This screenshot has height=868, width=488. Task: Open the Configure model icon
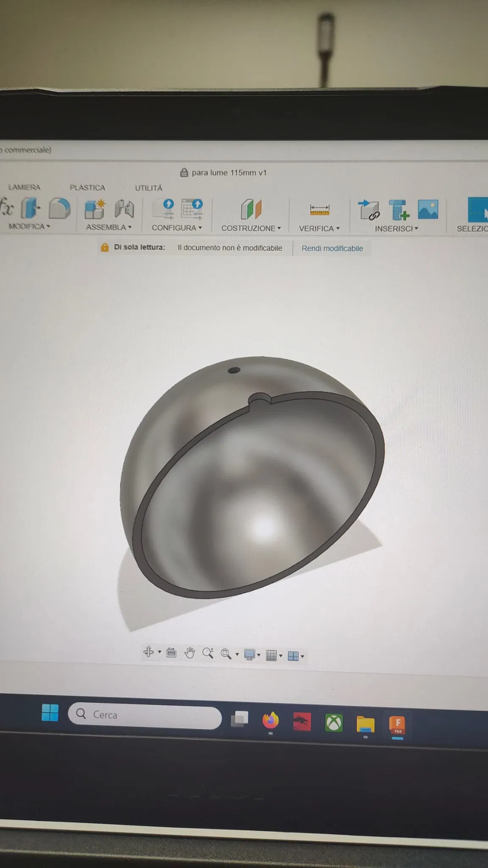pyautogui.click(x=165, y=209)
